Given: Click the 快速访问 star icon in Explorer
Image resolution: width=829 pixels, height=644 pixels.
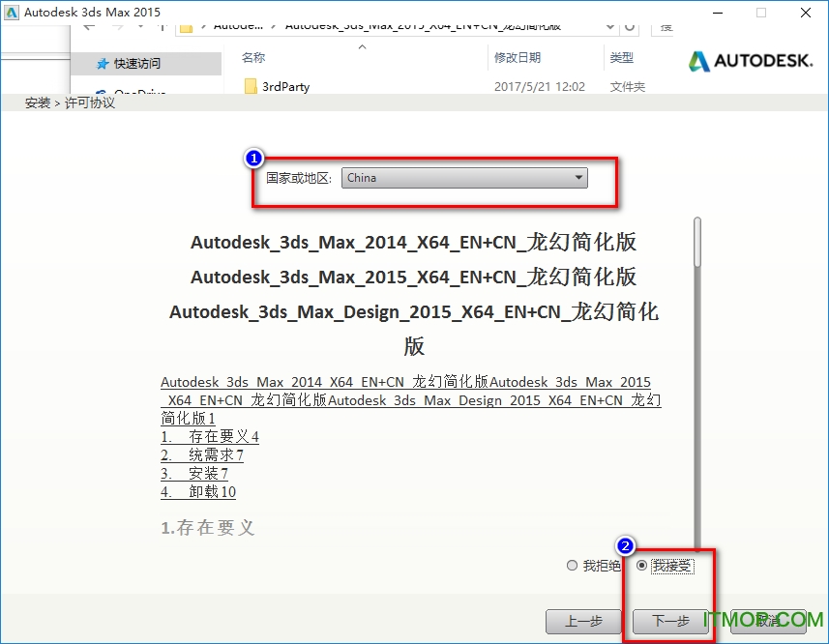Looking at the screenshot, I should tap(103, 64).
